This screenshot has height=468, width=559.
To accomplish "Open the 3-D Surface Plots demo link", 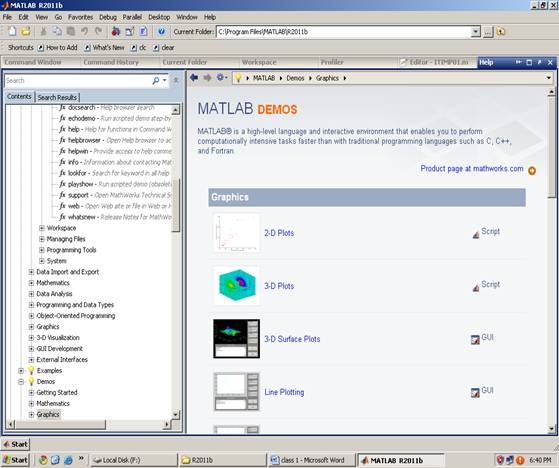I will point(292,339).
